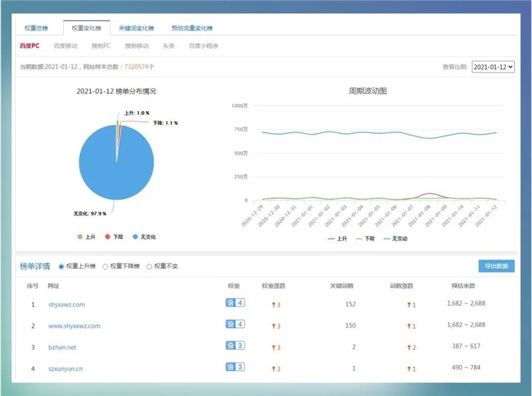The height and width of the screenshot is (396, 532).
Task: Switch to the 关键词变化榜 tab
Action: (x=135, y=28)
